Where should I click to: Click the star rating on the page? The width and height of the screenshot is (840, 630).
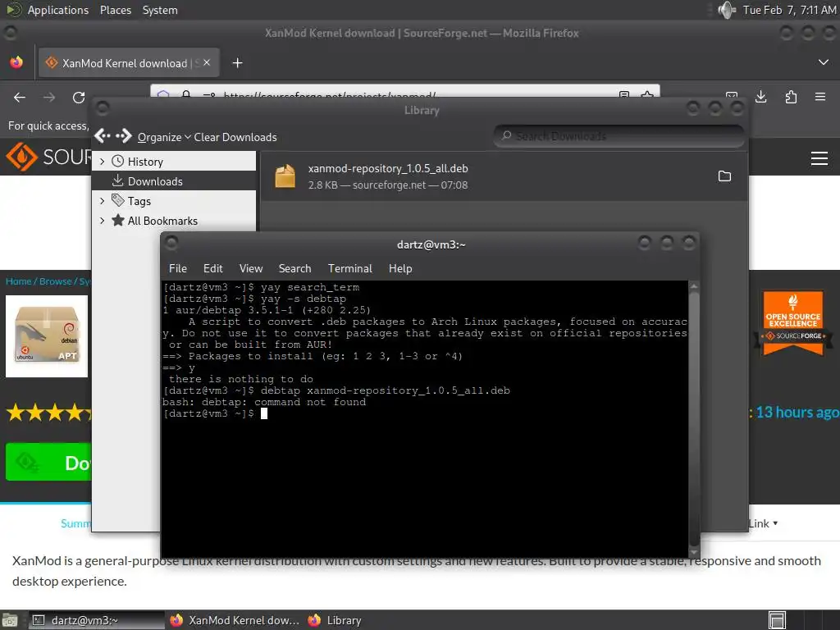49,413
